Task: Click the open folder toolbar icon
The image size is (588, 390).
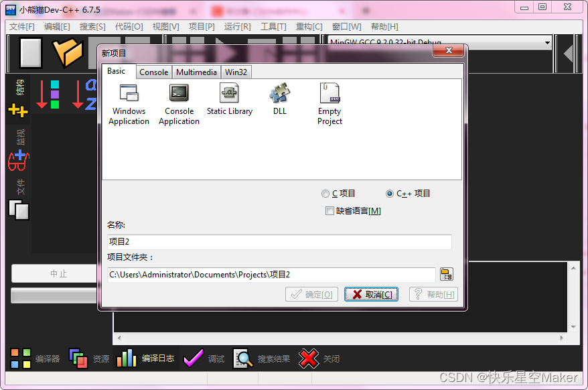Action: (68, 53)
